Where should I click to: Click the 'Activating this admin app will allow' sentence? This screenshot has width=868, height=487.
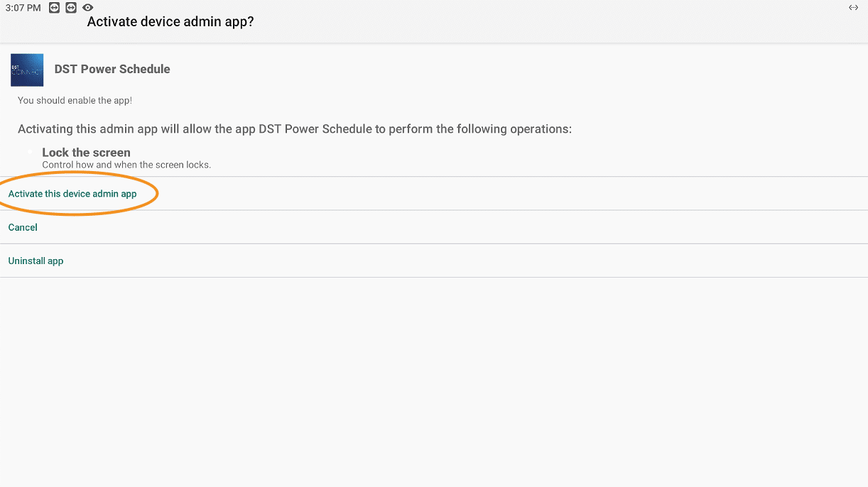coord(295,129)
